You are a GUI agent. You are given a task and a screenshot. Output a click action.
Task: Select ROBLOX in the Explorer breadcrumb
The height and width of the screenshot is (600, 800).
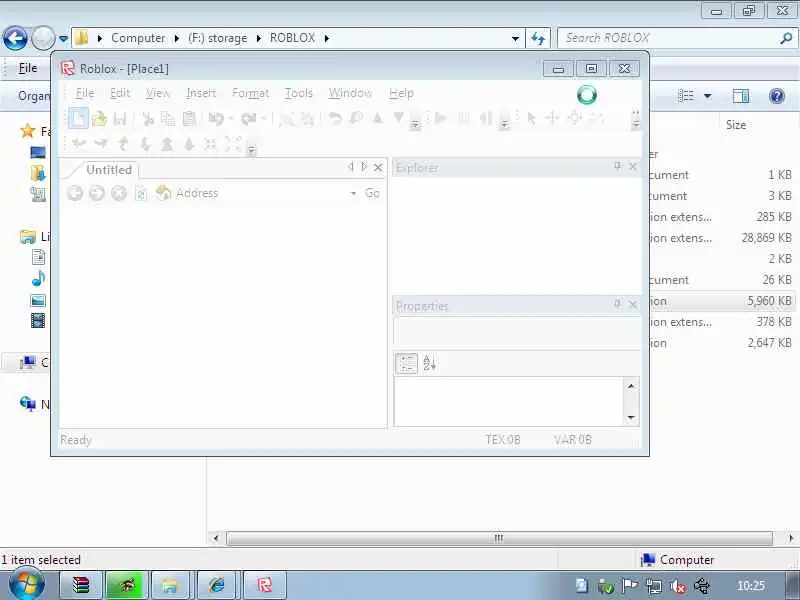[292, 38]
